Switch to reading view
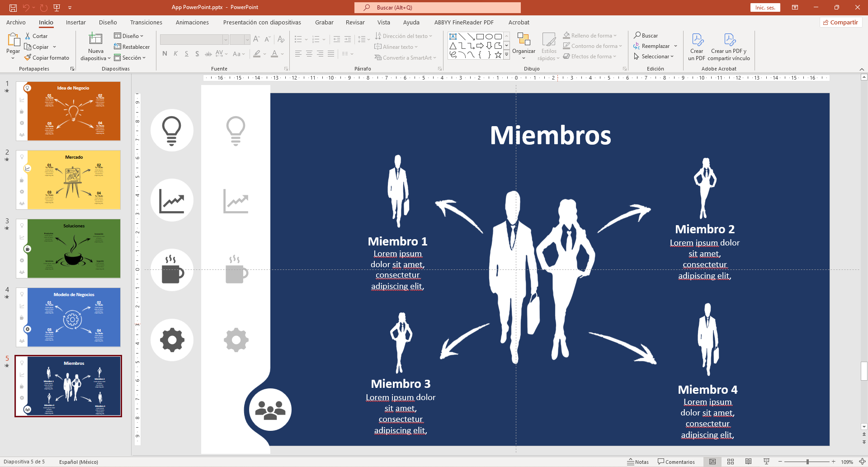This screenshot has width=868, height=467. (749, 462)
